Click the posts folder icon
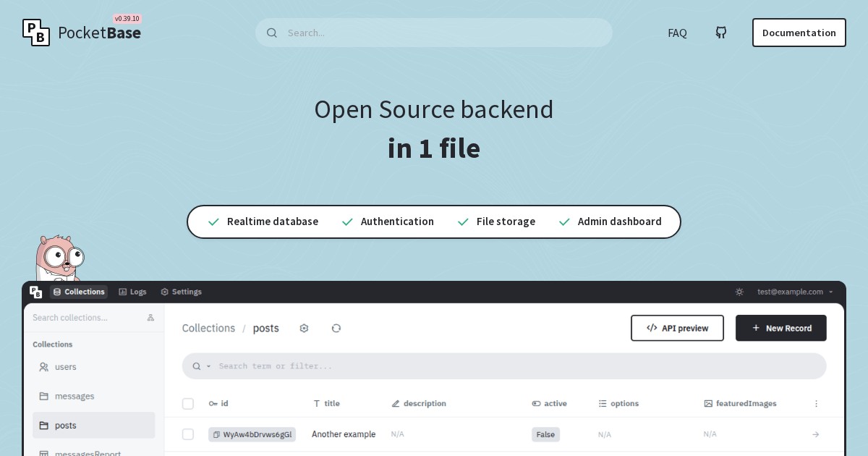This screenshot has height=456, width=868. tap(44, 425)
